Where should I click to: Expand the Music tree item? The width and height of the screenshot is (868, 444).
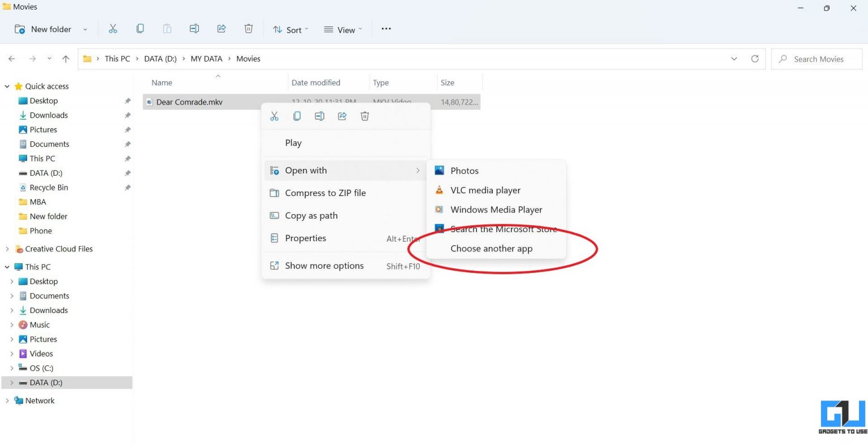[12, 324]
